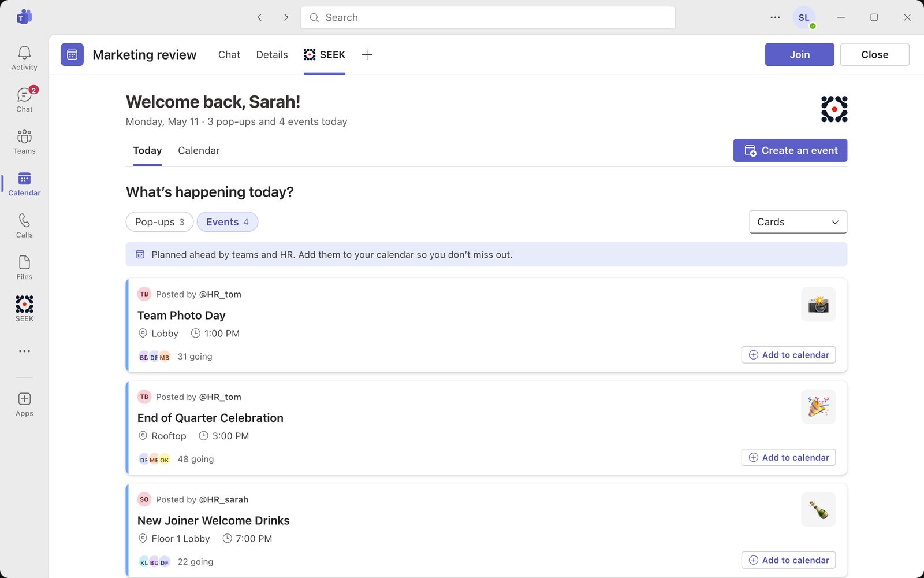Select the Events filter pill

pos(228,222)
